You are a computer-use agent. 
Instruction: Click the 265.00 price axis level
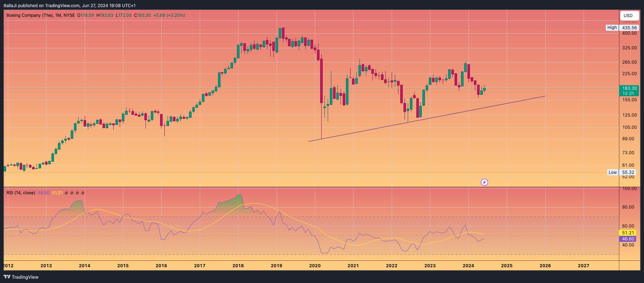[x=629, y=62]
